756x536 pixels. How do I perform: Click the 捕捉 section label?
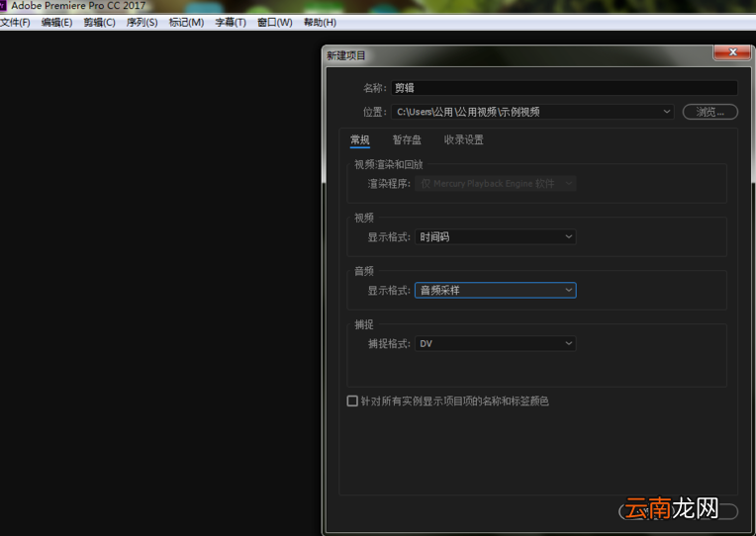(x=364, y=325)
